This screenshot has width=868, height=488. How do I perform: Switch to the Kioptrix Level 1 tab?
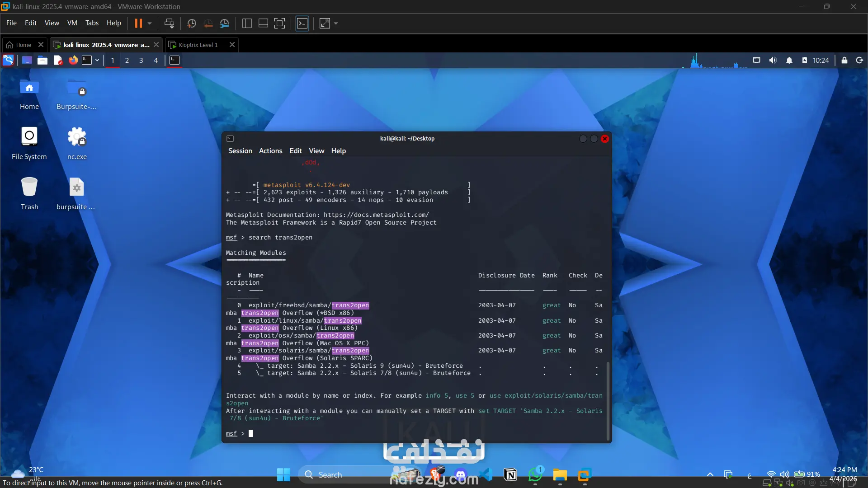click(x=198, y=45)
